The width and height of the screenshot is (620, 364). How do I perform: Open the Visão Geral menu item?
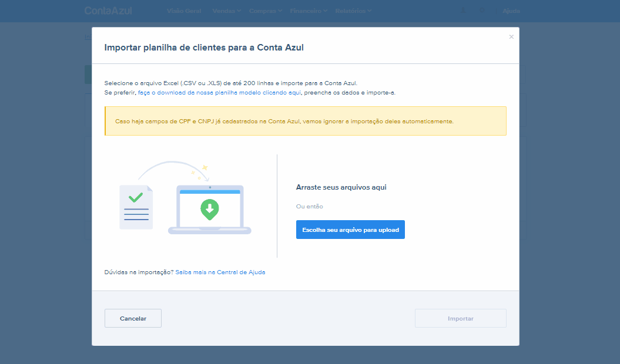(x=184, y=11)
